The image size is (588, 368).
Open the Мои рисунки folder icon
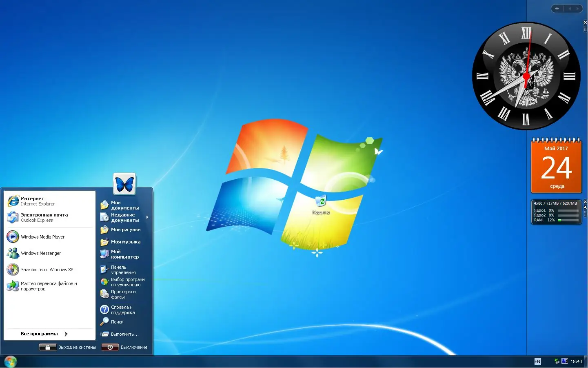point(104,230)
